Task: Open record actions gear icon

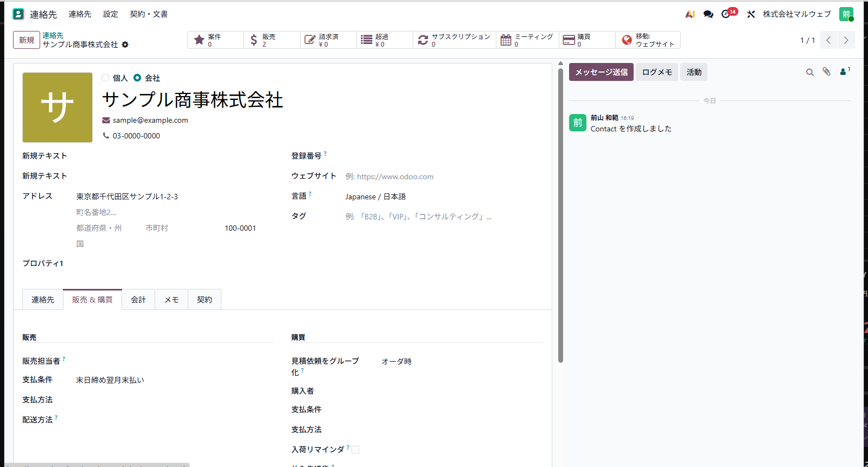Action: [125, 45]
